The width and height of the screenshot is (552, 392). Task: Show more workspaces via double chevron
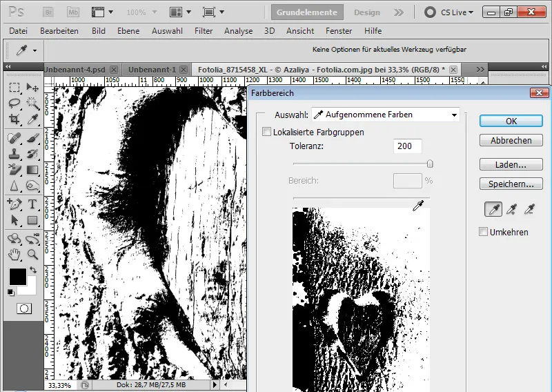point(399,12)
